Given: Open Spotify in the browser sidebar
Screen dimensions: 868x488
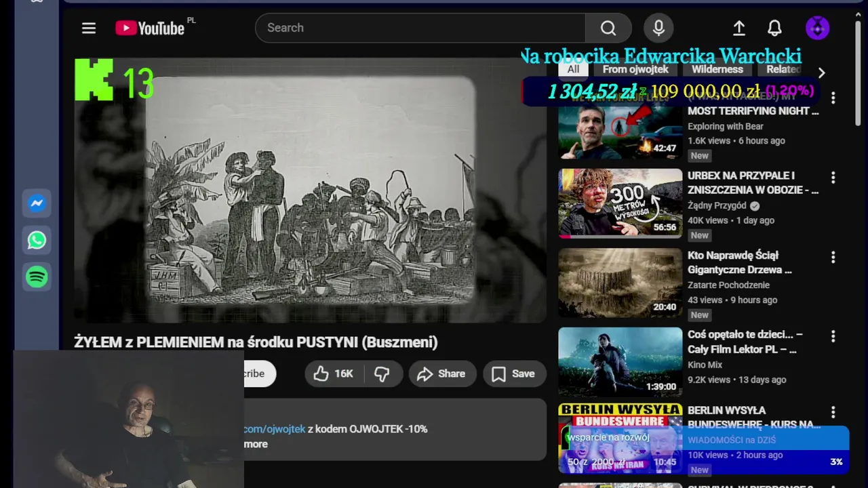Looking at the screenshot, I should tap(37, 277).
